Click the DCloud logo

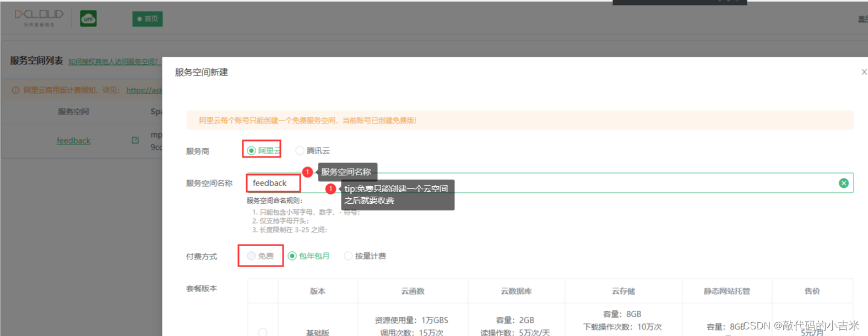pos(39,18)
